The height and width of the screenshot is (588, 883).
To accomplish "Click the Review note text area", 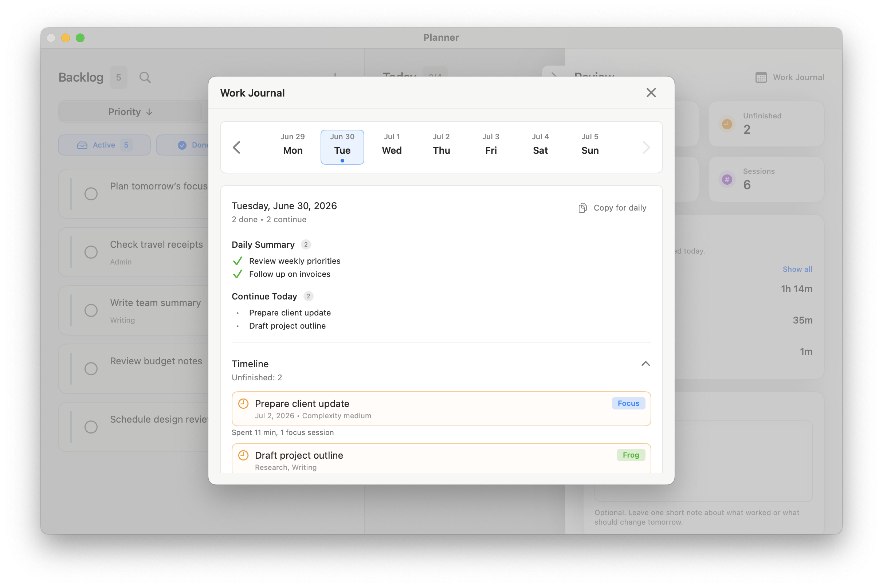I will (703, 461).
